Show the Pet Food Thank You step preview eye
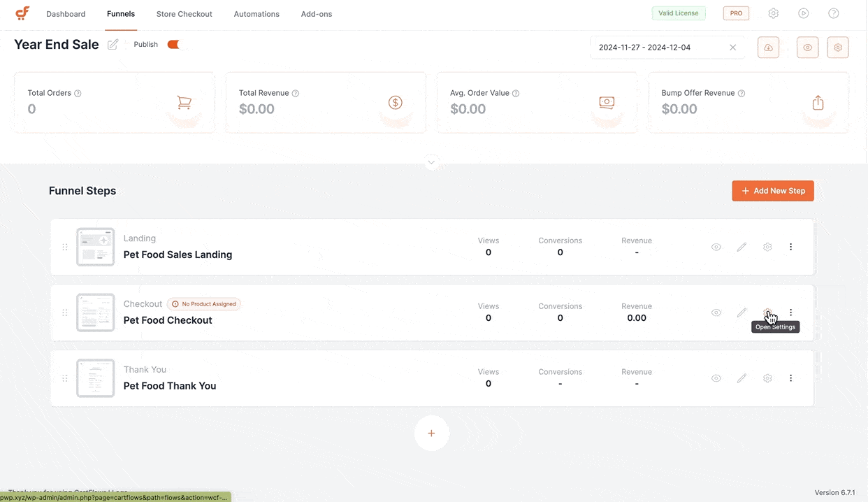This screenshot has width=868, height=502. (716, 378)
